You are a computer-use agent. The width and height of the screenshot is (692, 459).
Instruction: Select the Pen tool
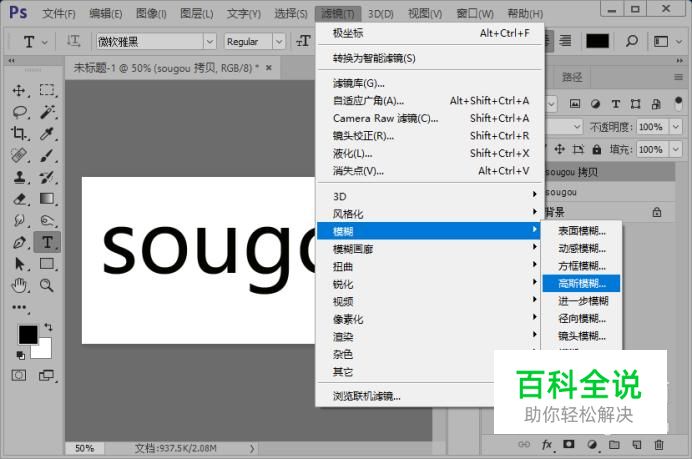[x=19, y=242]
